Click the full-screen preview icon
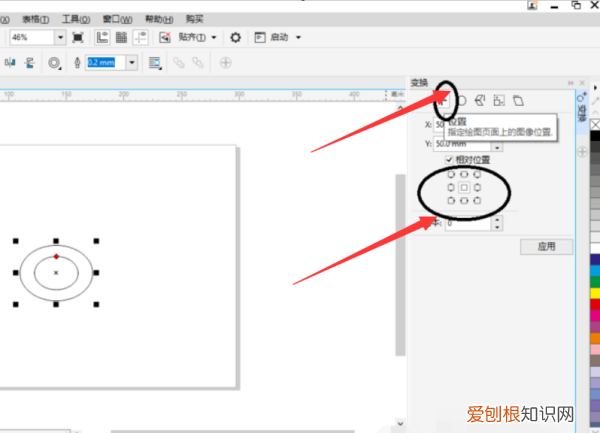The width and height of the screenshot is (600, 433). pos(78,37)
